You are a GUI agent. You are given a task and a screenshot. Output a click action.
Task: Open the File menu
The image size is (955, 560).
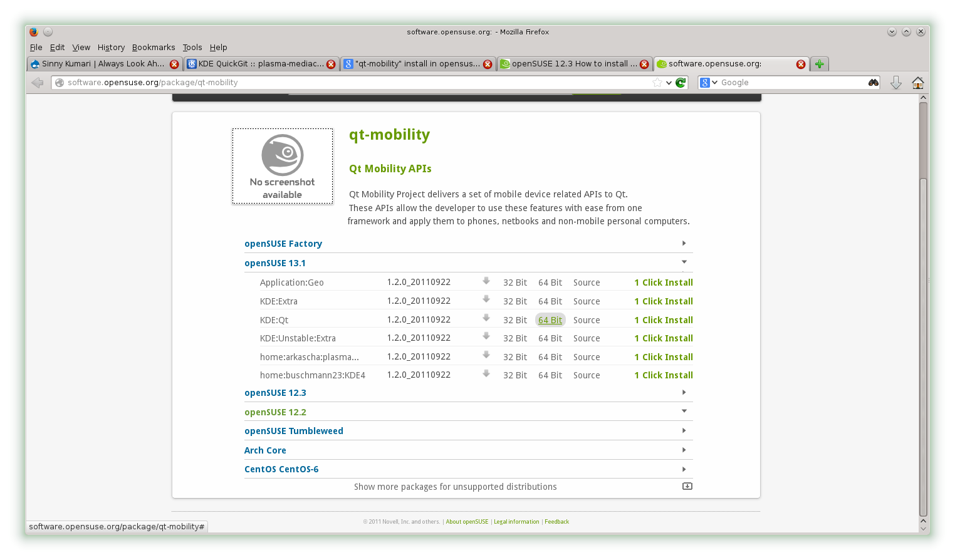[36, 48]
